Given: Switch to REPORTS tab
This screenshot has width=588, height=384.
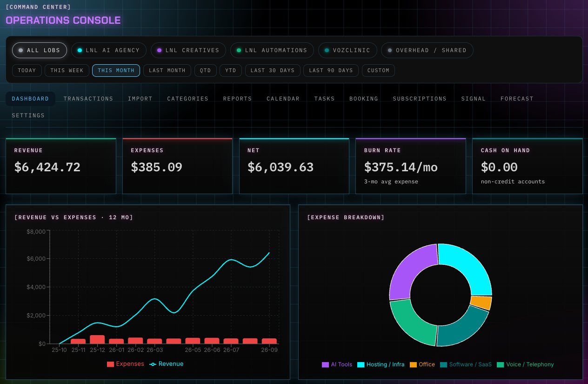Looking at the screenshot, I should click(x=237, y=99).
